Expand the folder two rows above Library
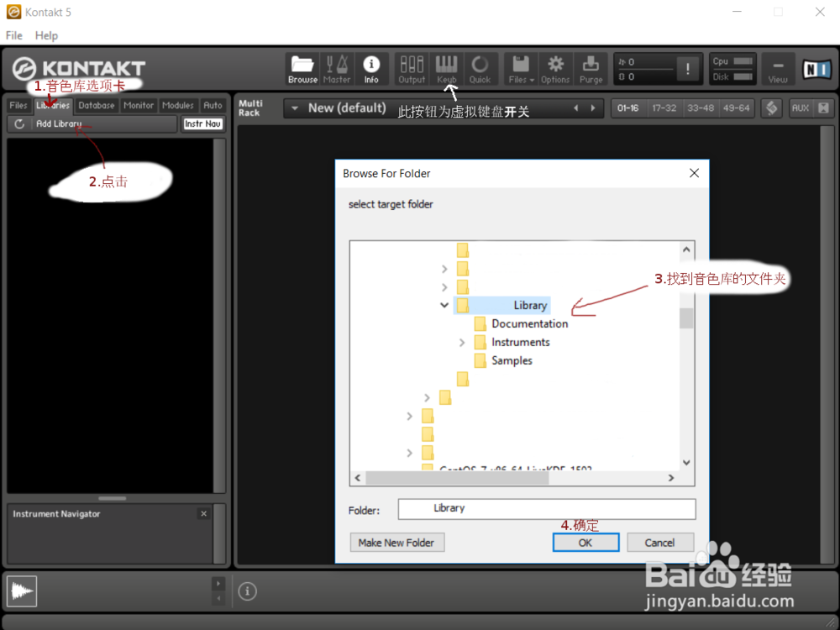Viewport: 840px width, 630px height. (444, 269)
